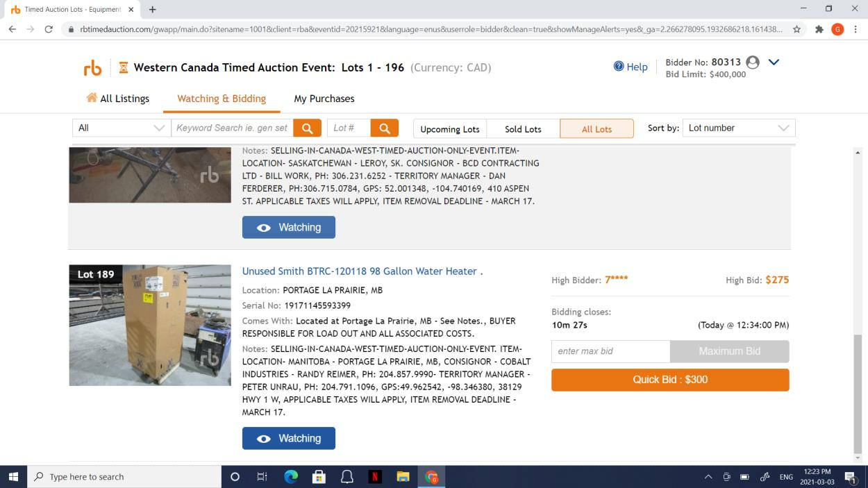This screenshot has width=868, height=488.
Task: Open the browser extensions puzzle icon
Action: click(x=819, y=29)
